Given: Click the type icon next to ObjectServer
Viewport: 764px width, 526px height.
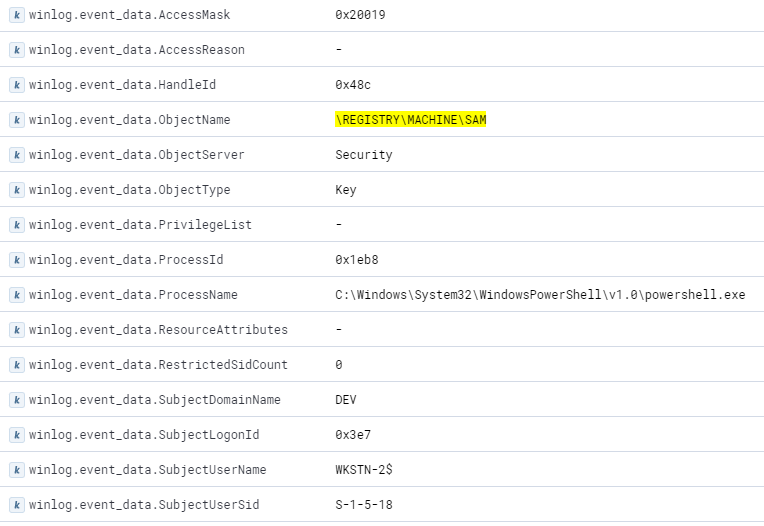Looking at the screenshot, I should (x=16, y=155).
